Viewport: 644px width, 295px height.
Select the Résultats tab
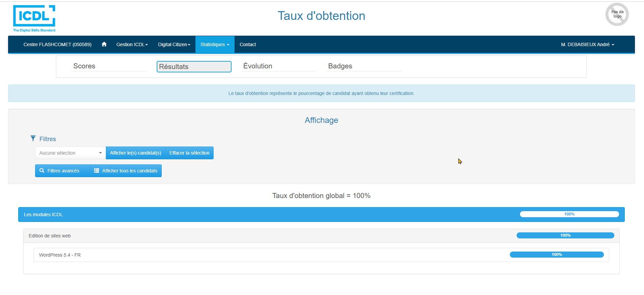194,67
